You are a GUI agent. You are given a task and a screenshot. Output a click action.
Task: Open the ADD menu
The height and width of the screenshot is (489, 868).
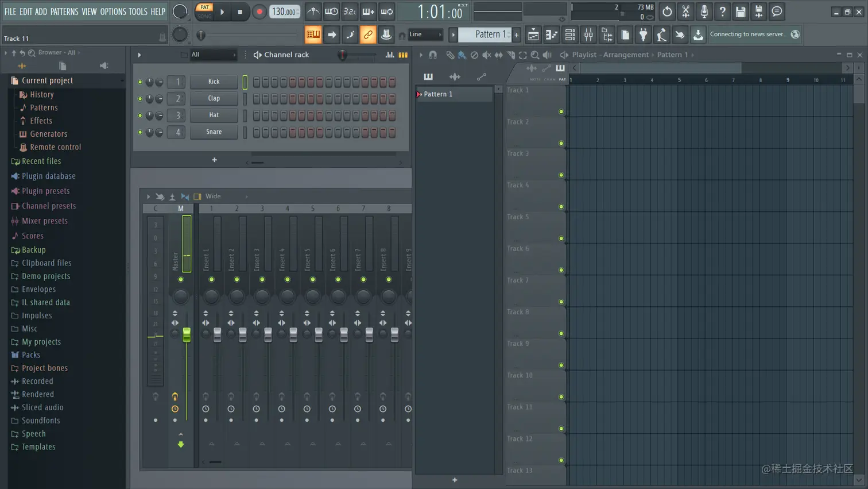(x=41, y=11)
